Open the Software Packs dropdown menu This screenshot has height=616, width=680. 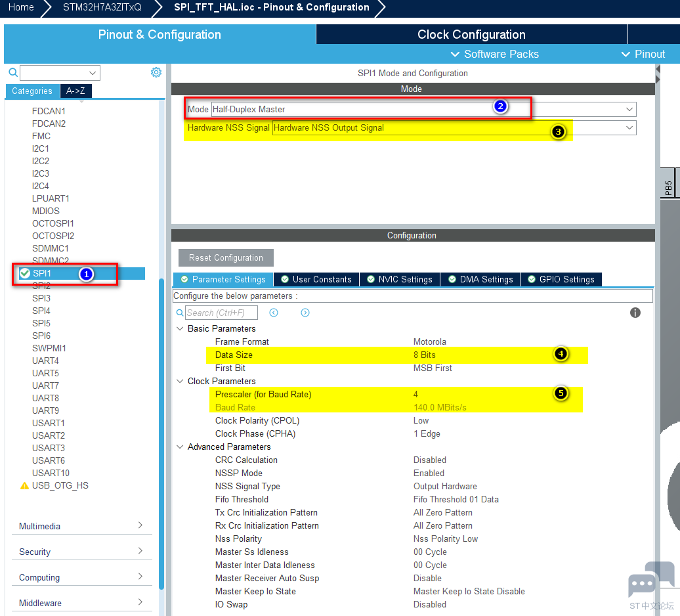[495, 55]
